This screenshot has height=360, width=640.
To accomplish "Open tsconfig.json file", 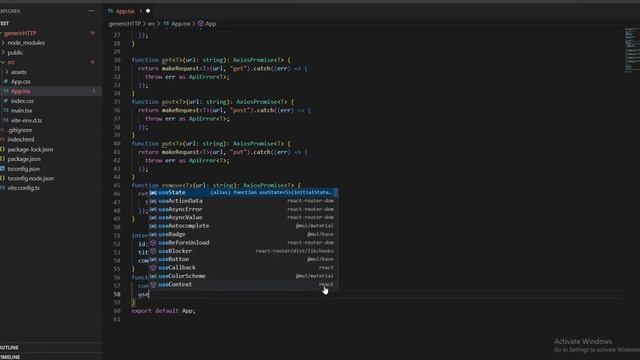I will pyautogui.click(x=24, y=169).
